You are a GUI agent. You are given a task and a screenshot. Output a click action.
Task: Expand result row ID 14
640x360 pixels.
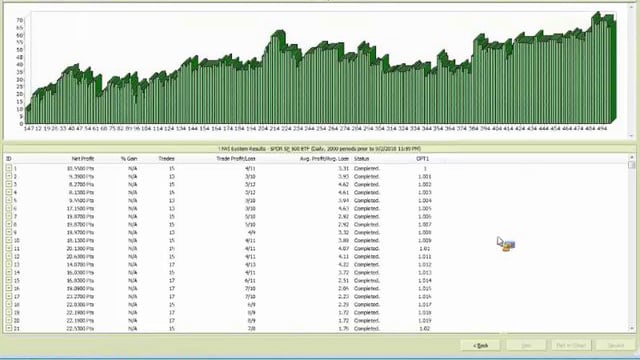tap(9, 272)
